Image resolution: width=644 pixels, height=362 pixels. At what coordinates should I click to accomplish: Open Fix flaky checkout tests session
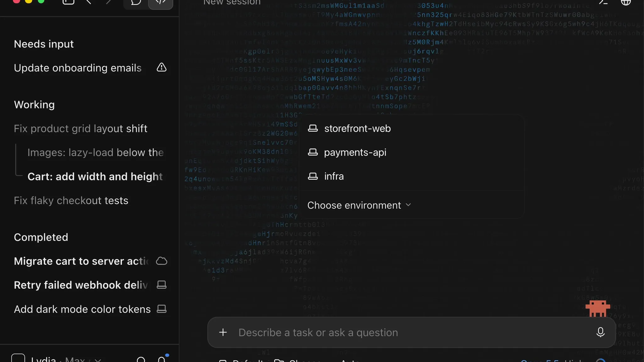[71, 200]
